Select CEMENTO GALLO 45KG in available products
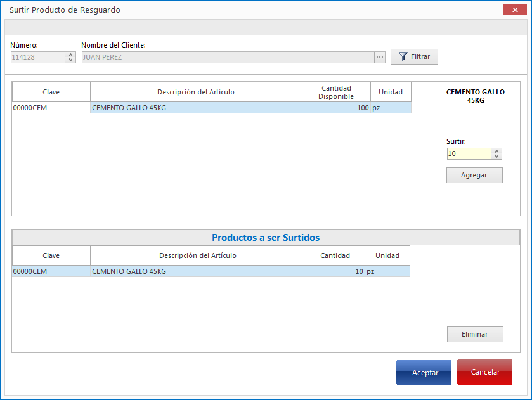Image resolution: width=532 pixels, height=400 pixels. 196,108
